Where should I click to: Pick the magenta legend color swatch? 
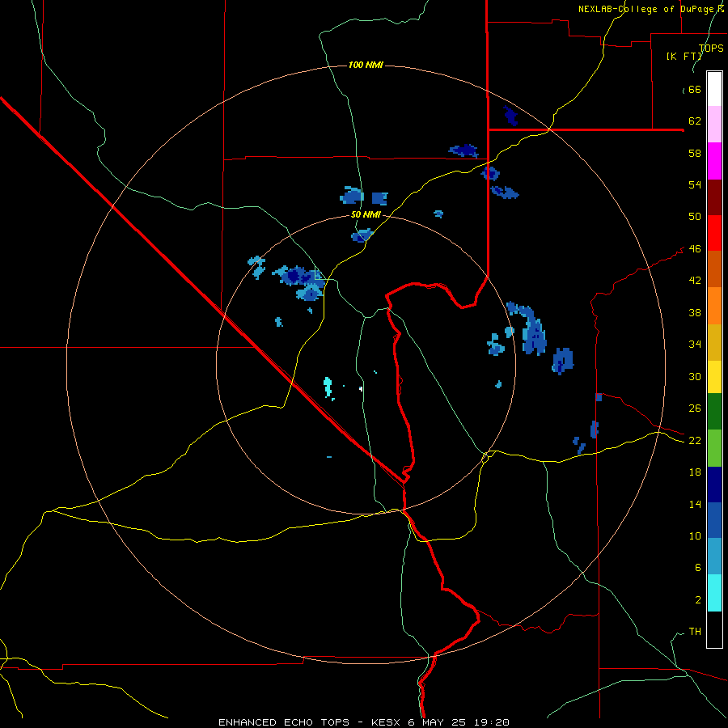714,161
